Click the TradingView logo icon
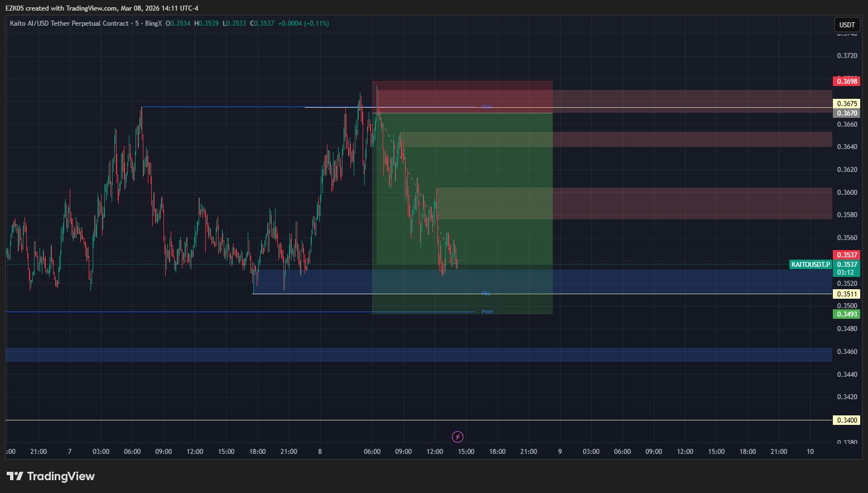The width and height of the screenshot is (868, 493). [x=15, y=476]
